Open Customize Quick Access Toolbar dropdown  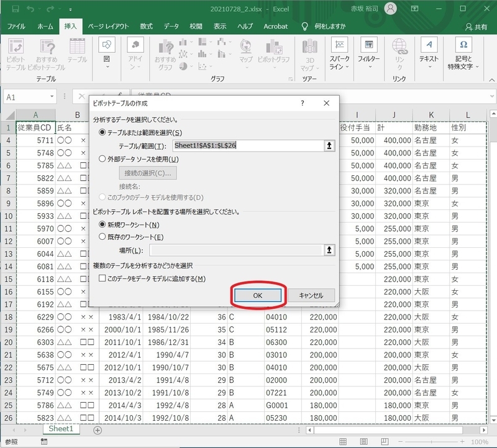click(70, 9)
